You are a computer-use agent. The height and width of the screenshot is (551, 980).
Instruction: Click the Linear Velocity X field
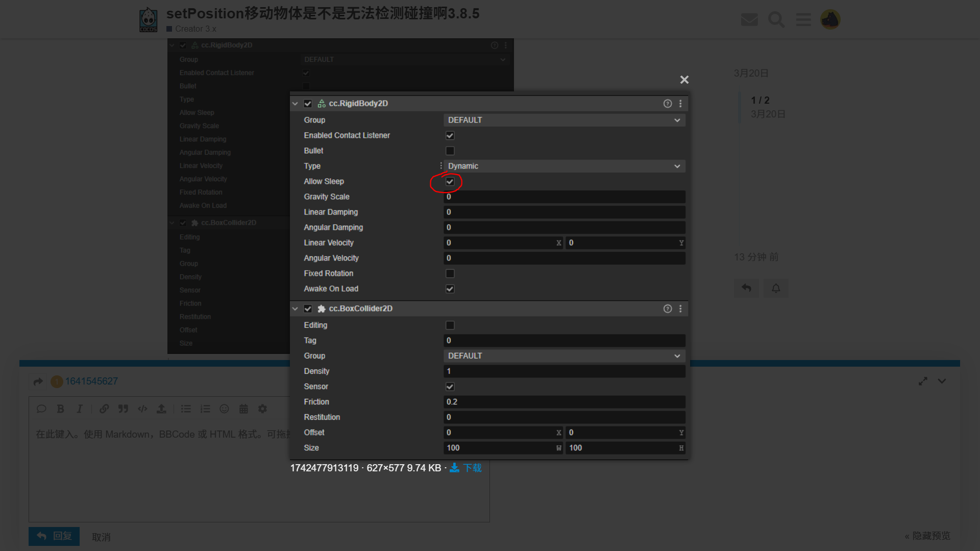503,243
